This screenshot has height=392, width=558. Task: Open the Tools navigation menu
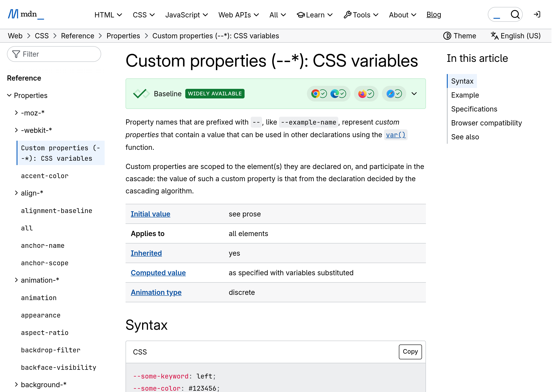coord(361,15)
